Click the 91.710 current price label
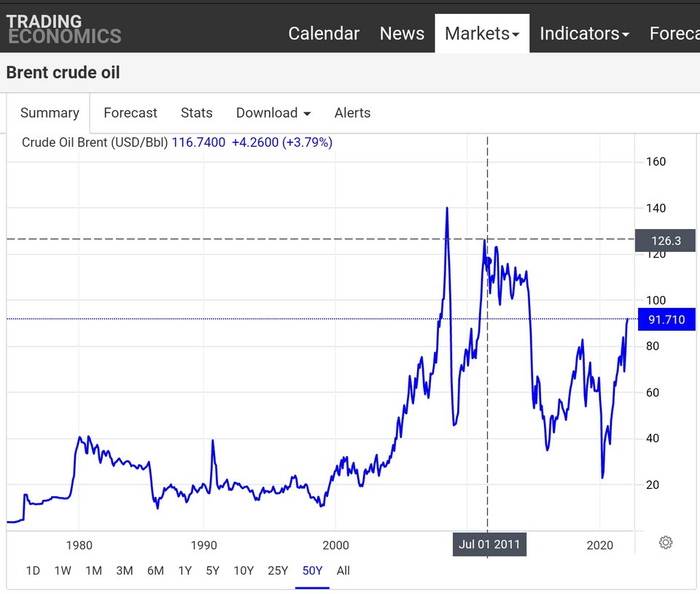 [666, 320]
